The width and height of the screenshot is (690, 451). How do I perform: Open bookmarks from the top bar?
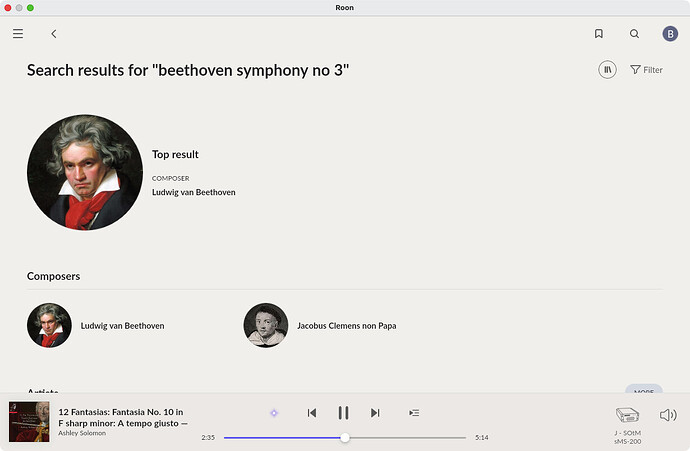click(598, 34)
